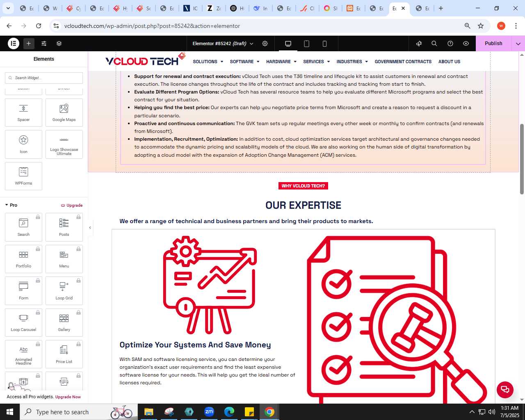Add element with the plus button
The width and height of the screenshot is (525, 420).
pyautogui.click(x=29, y=43)
